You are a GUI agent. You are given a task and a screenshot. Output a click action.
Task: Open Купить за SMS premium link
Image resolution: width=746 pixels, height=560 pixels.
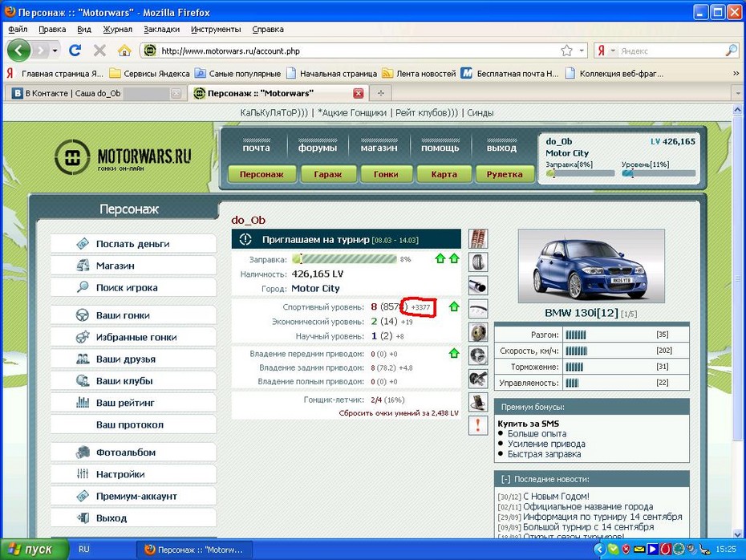(x=528, y=424)
